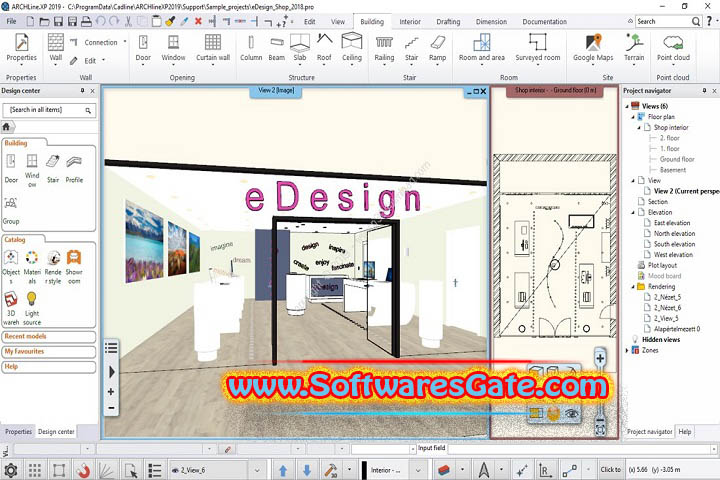Select the Ramp tool
Screen dimensions: 720x480
point(438,48)
